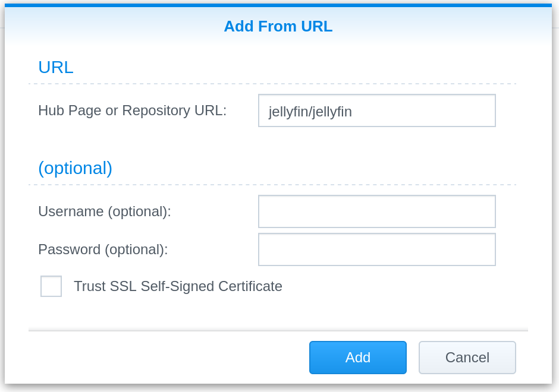The width and height of the screenshot is (559, 392).
Task: Enable Trust SSL Self-Signed Certificate
Action: pos(51,286)
